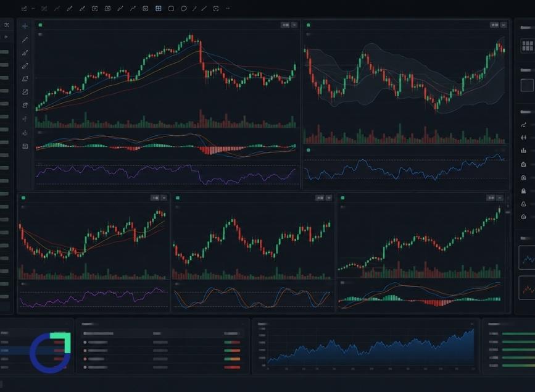
Task: Open the blue line chart thumbnail in right sidebar
Action: (x=527, y=258)
